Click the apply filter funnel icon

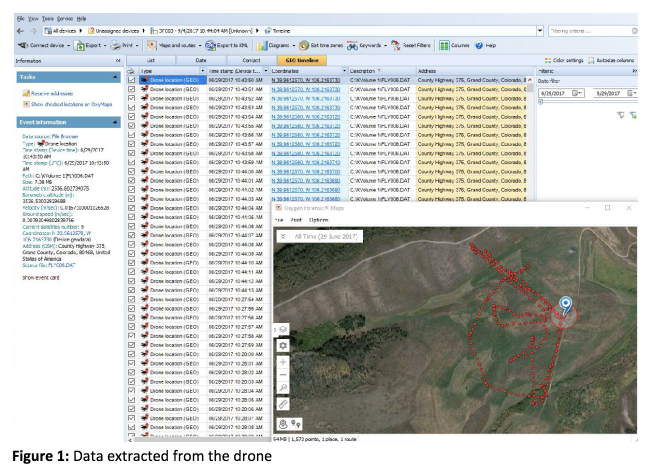[621, 115]
